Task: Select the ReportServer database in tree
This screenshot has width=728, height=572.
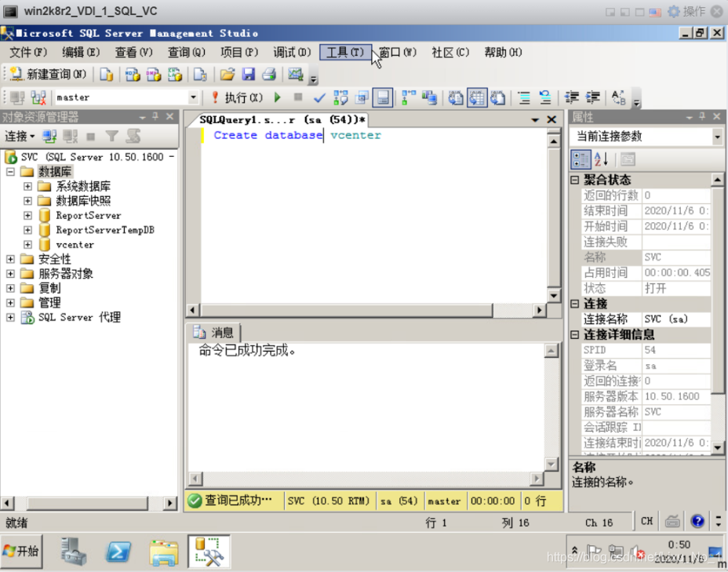Action: tap(88, 216)
